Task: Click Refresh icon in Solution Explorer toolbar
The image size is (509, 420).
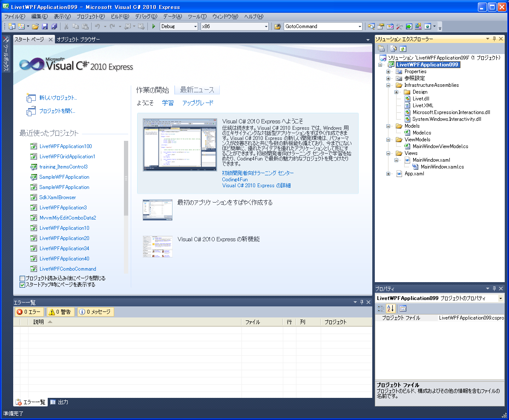Action: [403, 49]
